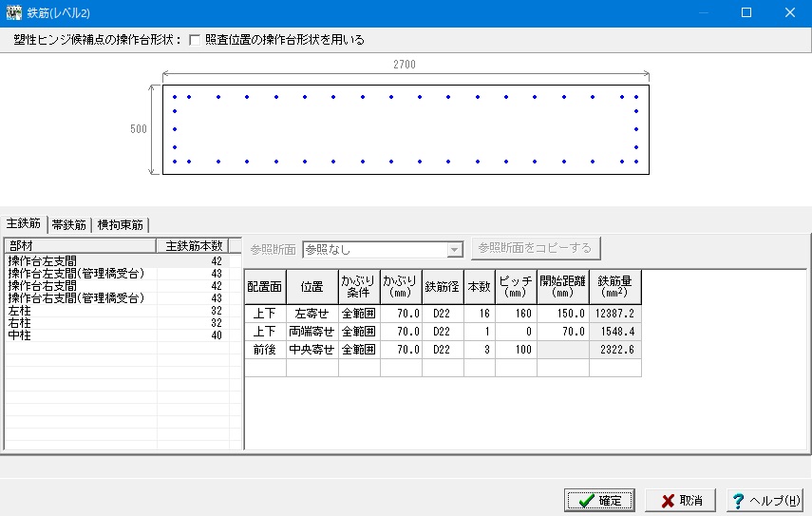Click 前後 placement face cell

click(265, 350)
